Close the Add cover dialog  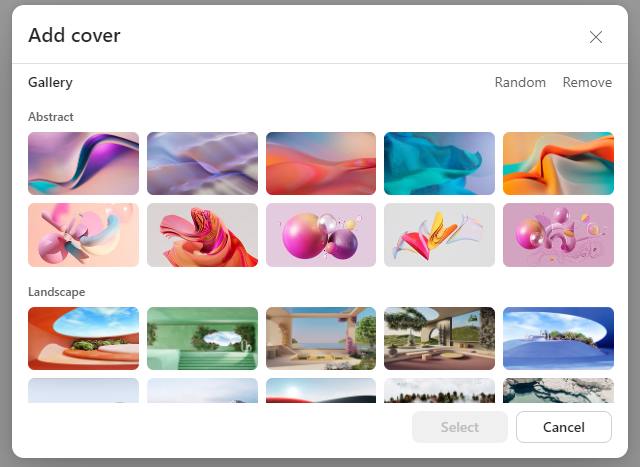tap(596, 37)
